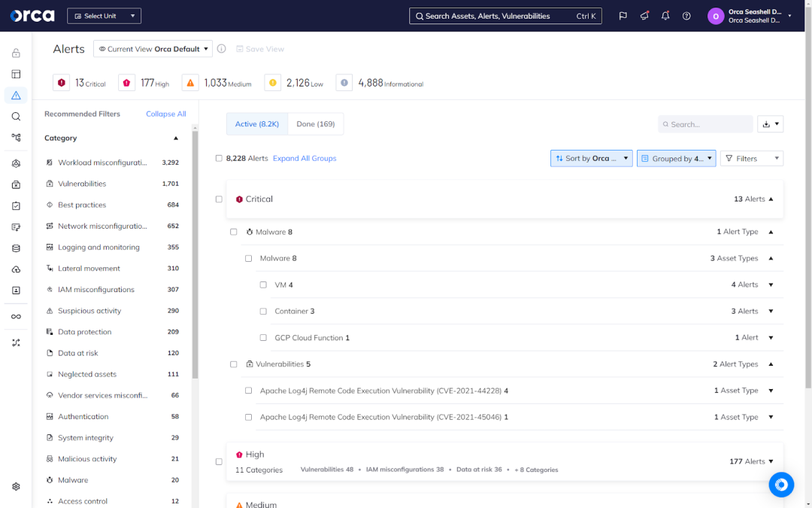
Task: Open the shuffle icon in sidebar
Action: [x=16, y=342]
